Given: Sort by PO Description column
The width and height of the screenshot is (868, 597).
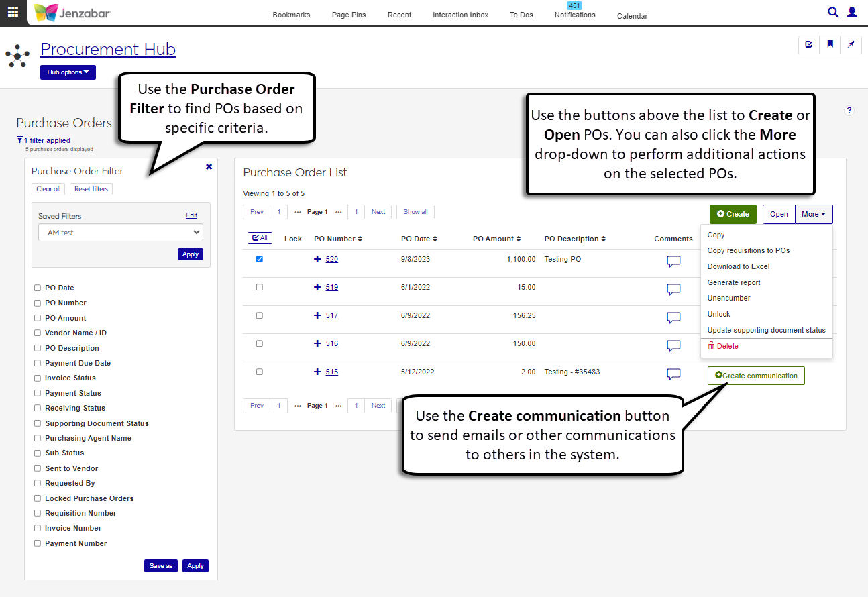Looking at the screenshot, I should (575, 239).
